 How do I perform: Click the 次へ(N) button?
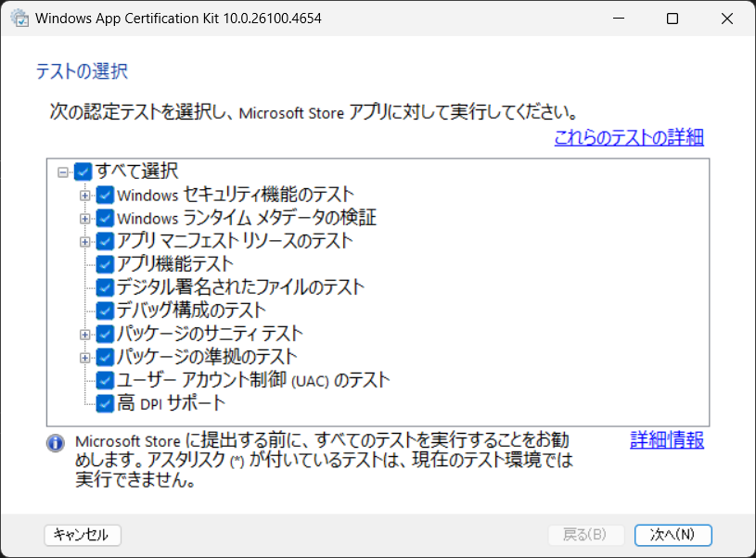click(673, 535)
